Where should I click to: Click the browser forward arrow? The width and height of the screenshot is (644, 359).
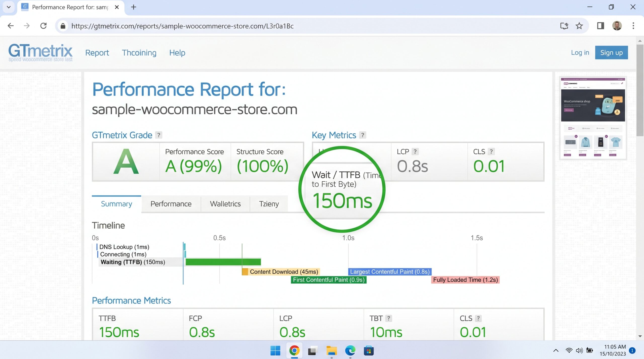point(27,26)
